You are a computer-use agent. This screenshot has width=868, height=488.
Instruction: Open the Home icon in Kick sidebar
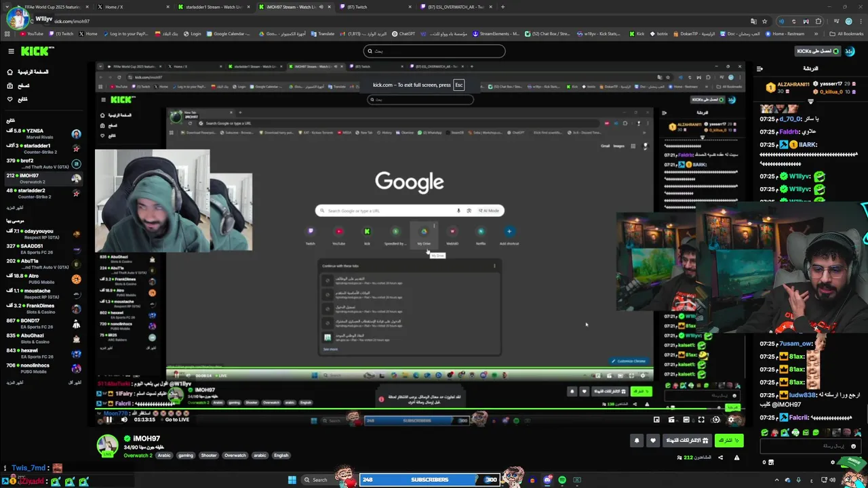pyautogui.click(x=9, y=72)
